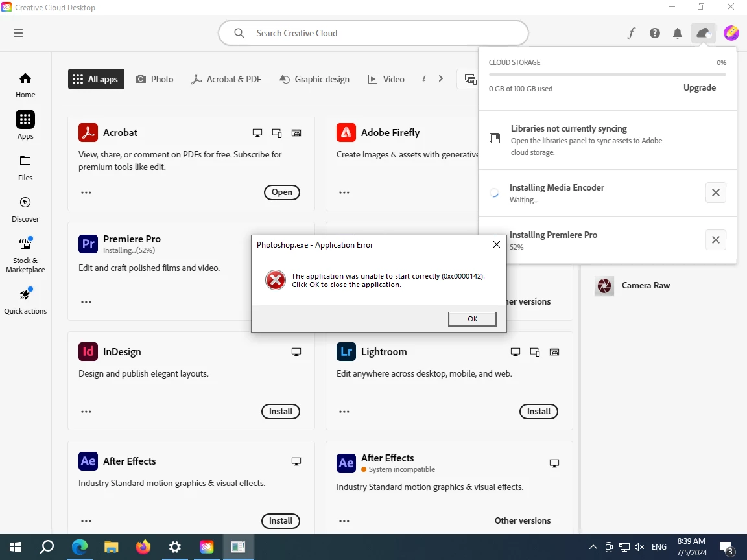
Task: Toggle the cloud sync status icon
Action: [703, 33]
